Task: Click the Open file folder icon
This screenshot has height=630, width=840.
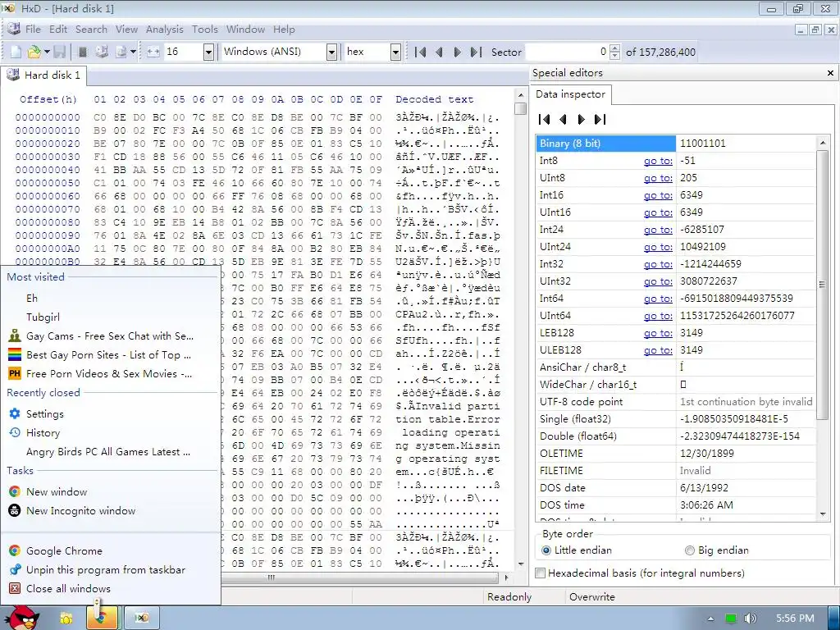Action: click(x=34, y=52)
